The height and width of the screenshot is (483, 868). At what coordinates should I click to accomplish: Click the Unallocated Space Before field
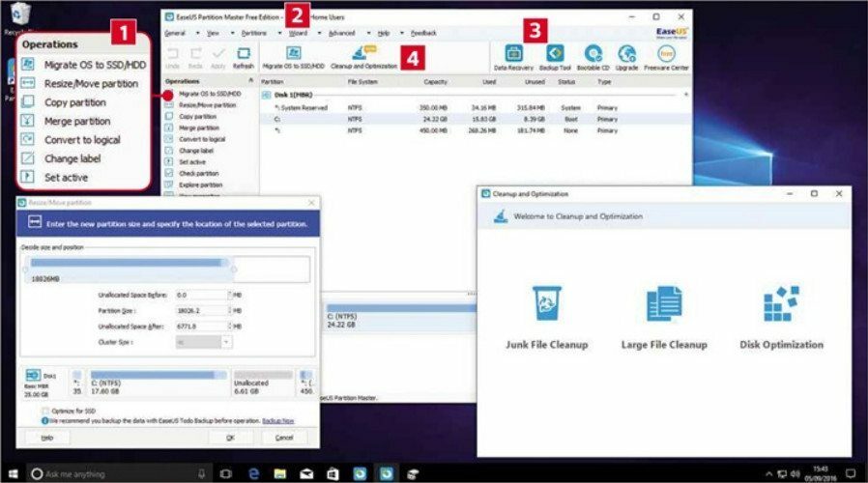201,295
